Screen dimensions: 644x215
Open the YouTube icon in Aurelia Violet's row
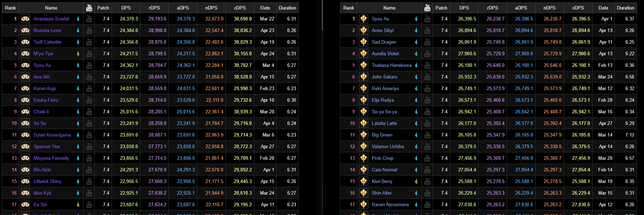point(427,53)
